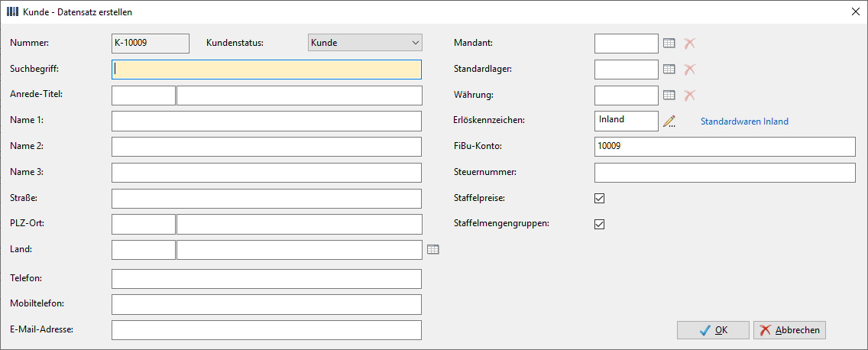Edit Erlöskennzeichen via the pencil icon
This screenshot has width=868, height=350.
pos(669,122)
